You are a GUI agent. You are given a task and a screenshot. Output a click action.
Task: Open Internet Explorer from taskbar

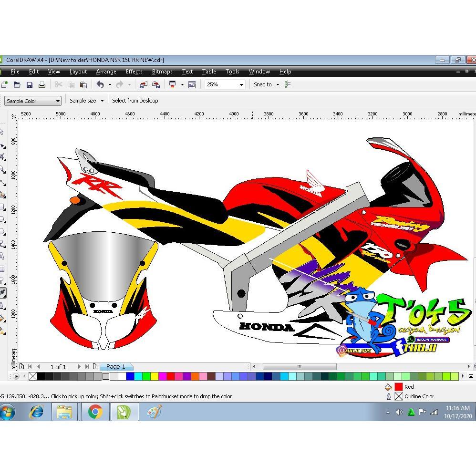pos(36,412)
